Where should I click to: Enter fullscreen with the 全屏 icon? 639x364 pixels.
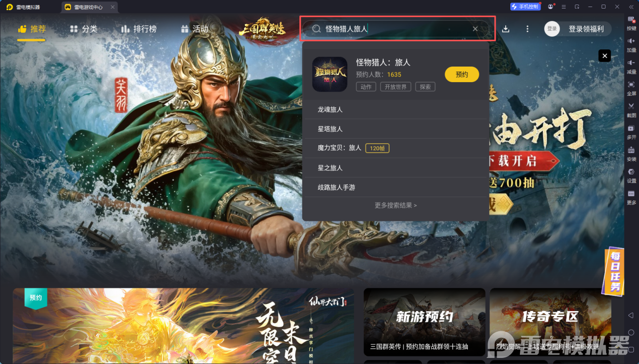631,87
